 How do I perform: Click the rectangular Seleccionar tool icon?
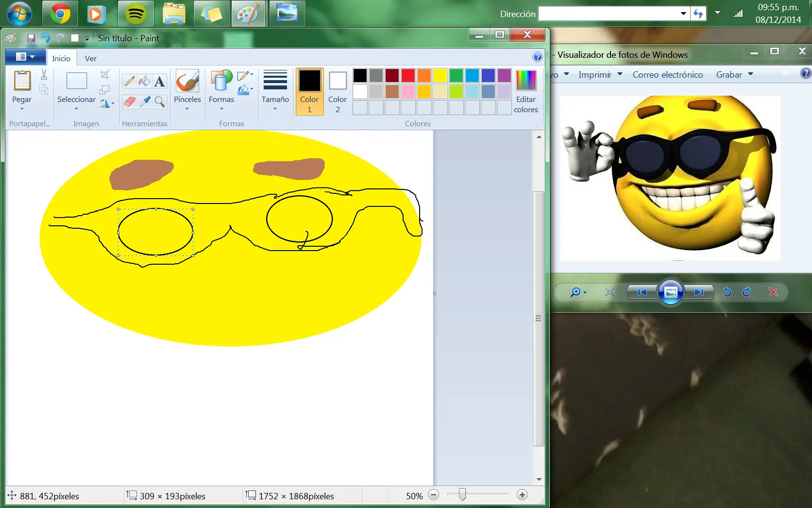coord(77,81)
